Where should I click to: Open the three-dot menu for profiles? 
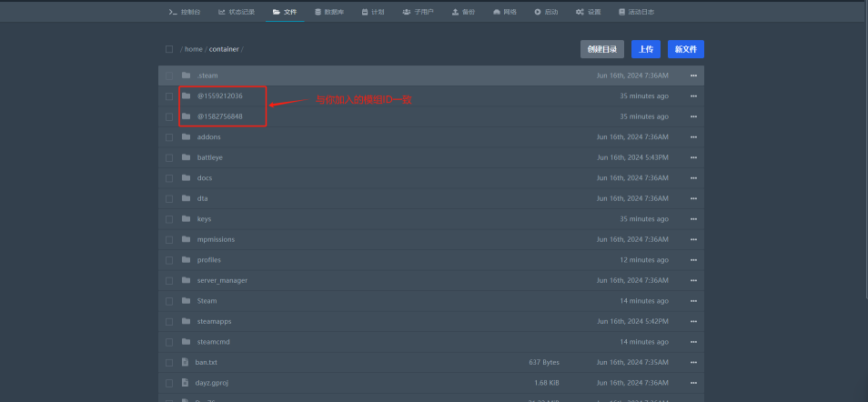693,260
